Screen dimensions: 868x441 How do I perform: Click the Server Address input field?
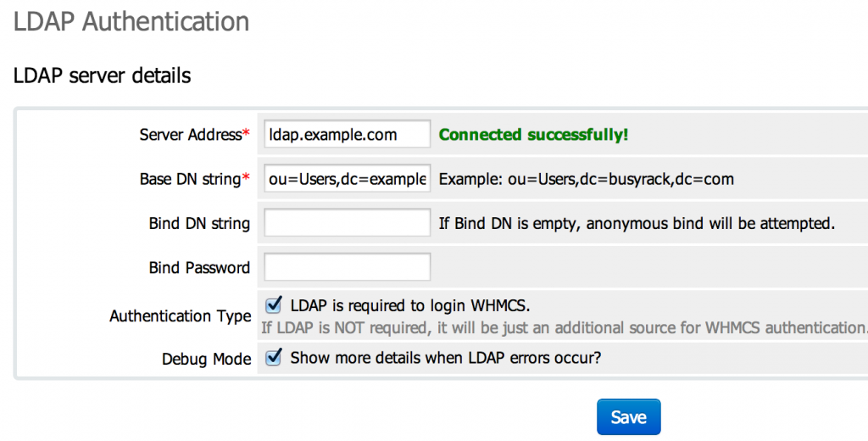pos(347,134)
